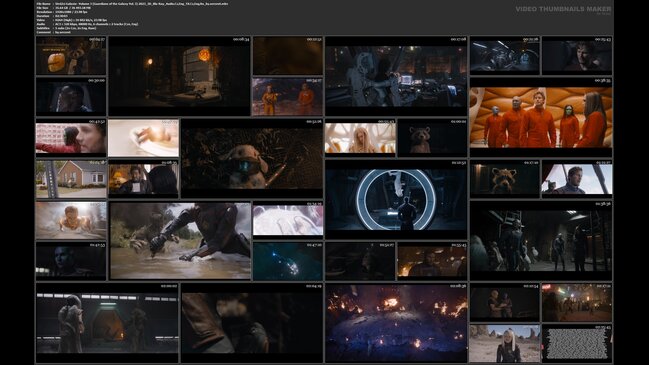This screenshot has height=365, width=649.
Task: Open the blonde woman white room thumbnail
Action: click(360, 138)
